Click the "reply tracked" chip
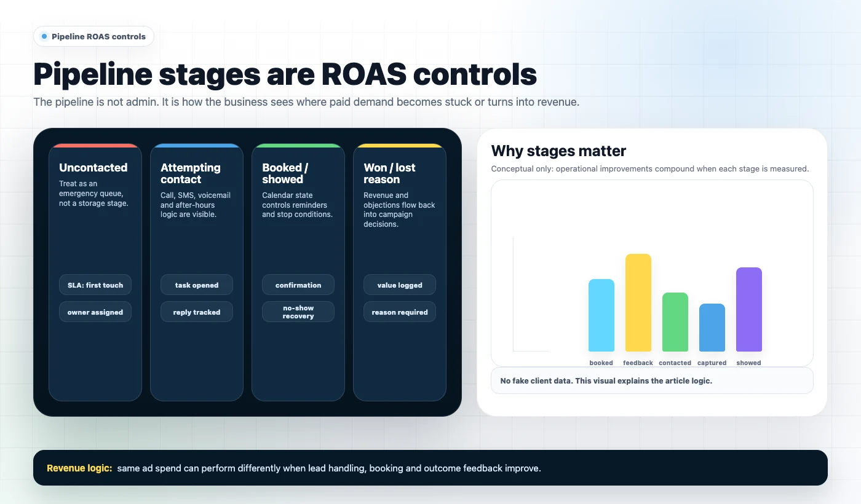This screenshot has height=504, width=861. tap(197, 312)
